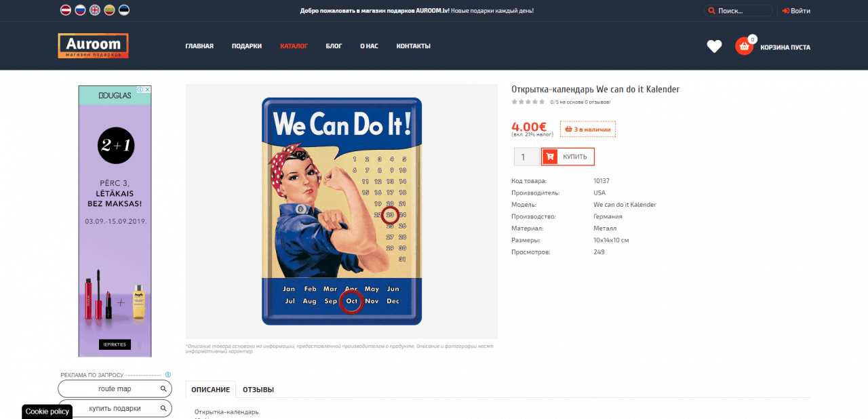
Task: Click the Поиск search field
Action: point(742,11)
